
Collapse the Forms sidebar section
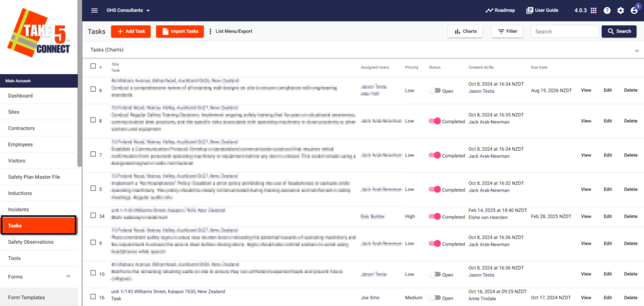tap(69, 276)
